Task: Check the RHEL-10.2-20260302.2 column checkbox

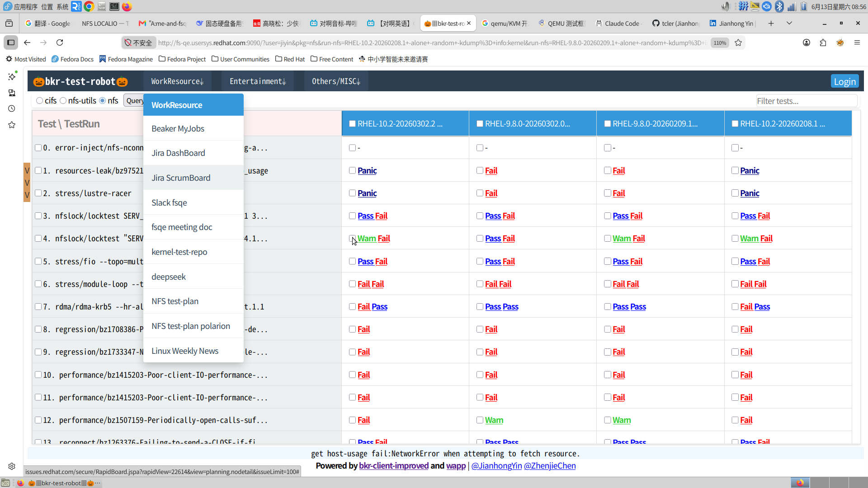Action: (x=353, y=124)
